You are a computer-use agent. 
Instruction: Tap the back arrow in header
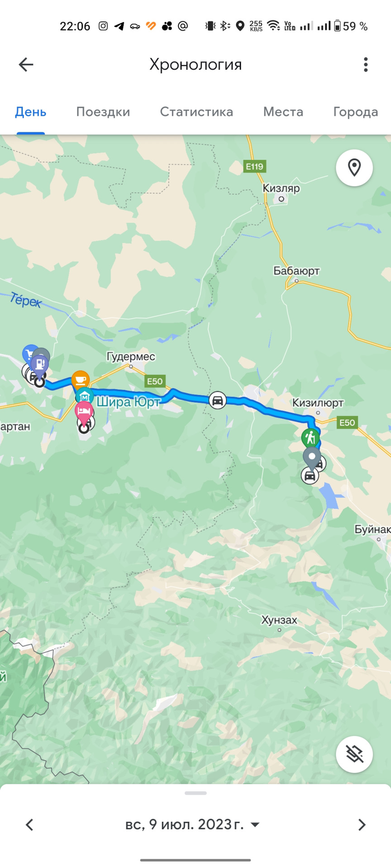point(26,65)
